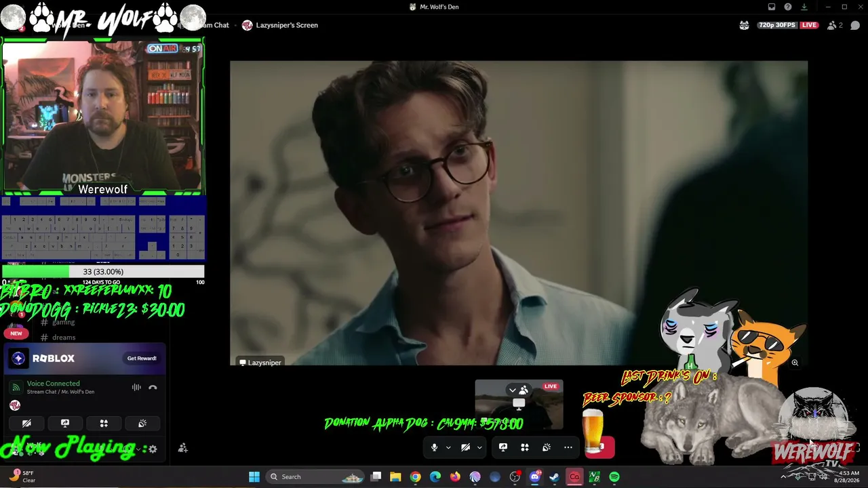
Task: Open the Windows Start menu
Action: (254, 477)
